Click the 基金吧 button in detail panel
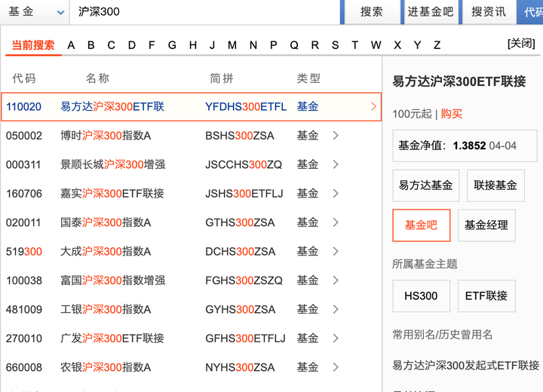 421,225
